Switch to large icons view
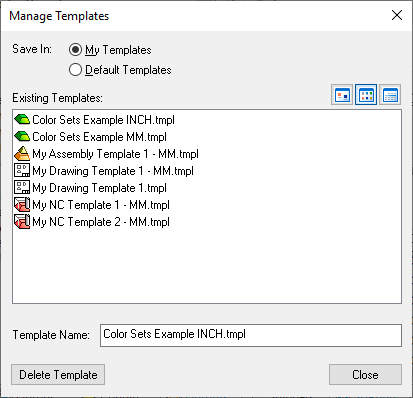 pos(342,95)
